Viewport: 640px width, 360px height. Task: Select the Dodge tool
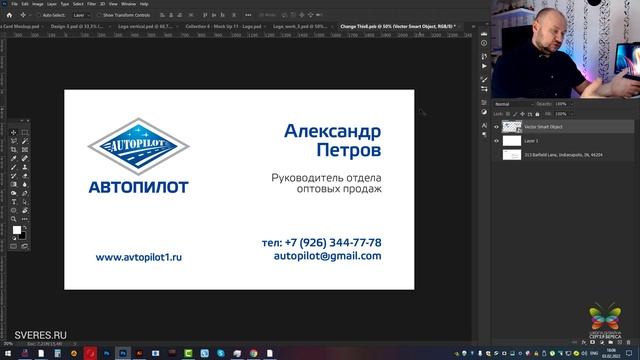point(13,193)
